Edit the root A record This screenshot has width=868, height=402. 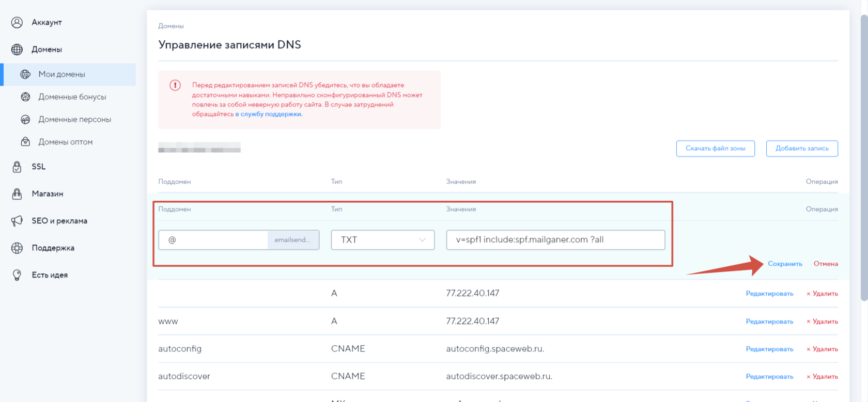coord(769,294)
